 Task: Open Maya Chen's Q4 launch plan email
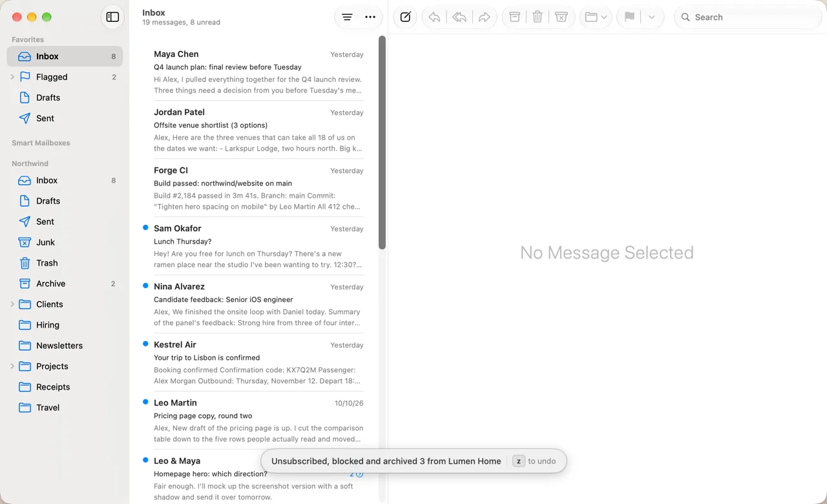point(253,72)
